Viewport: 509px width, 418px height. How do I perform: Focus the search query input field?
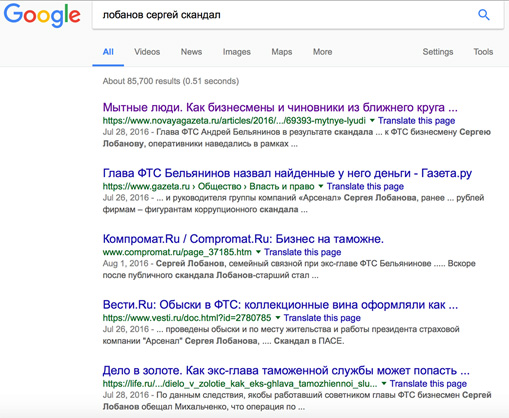pyautogui.click(x=283, y=15)
